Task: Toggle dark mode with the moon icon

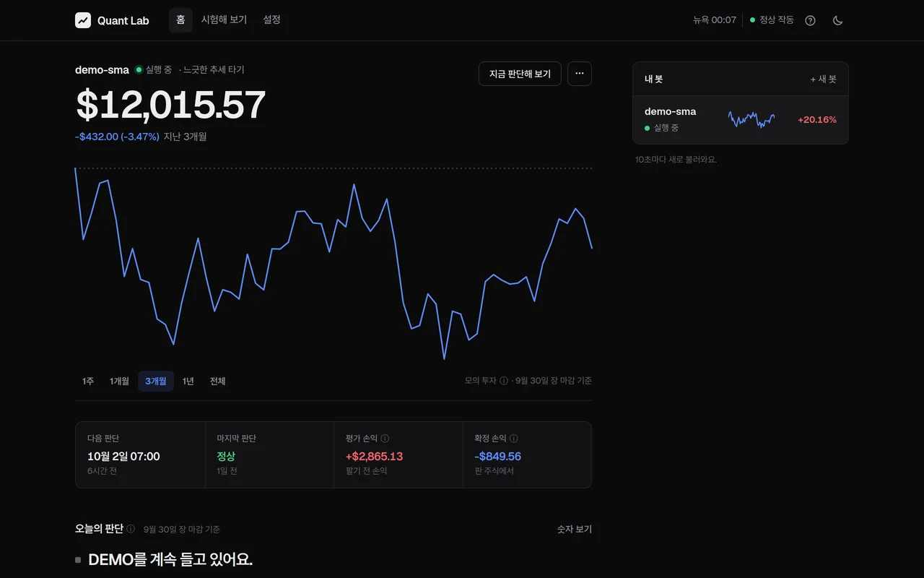Action: pyautogui.click(x=837, y=20)
